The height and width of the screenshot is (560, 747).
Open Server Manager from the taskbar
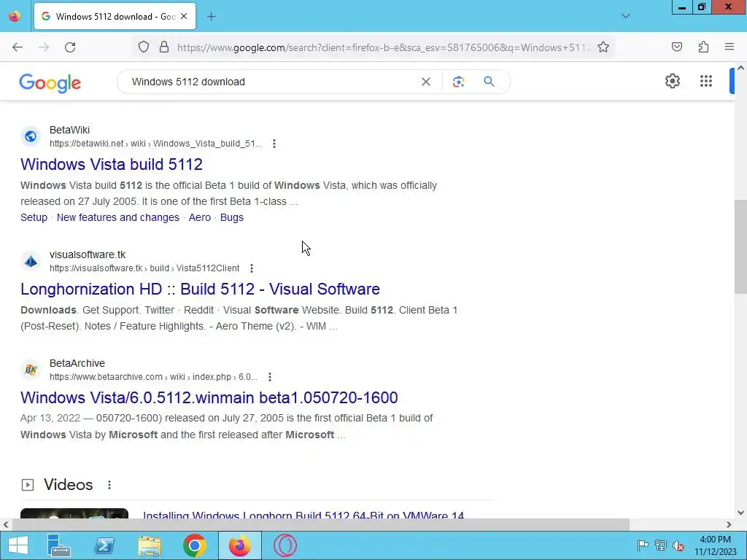[x=59, y=545]
